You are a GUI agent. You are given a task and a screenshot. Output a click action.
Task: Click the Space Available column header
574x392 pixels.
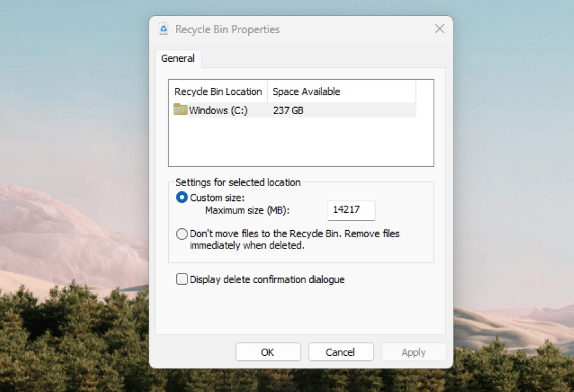[x=306, y=92]
